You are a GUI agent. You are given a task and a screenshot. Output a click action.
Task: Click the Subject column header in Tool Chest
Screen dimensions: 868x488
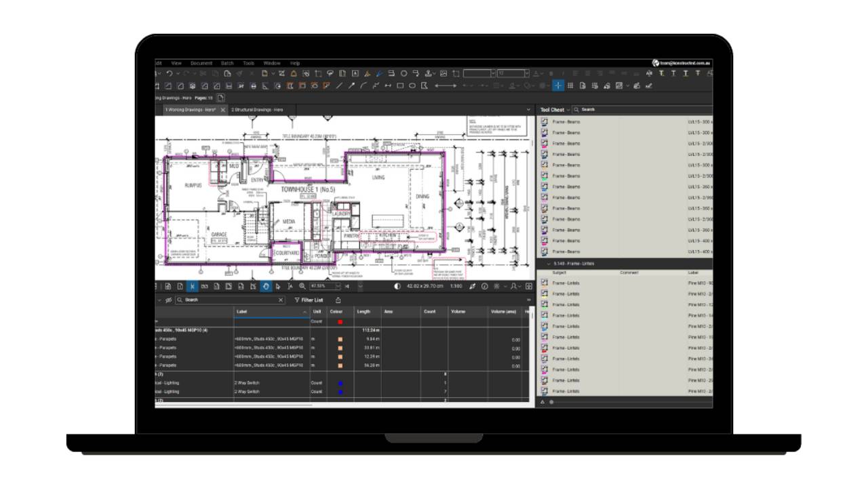click(x=559, y=272)
